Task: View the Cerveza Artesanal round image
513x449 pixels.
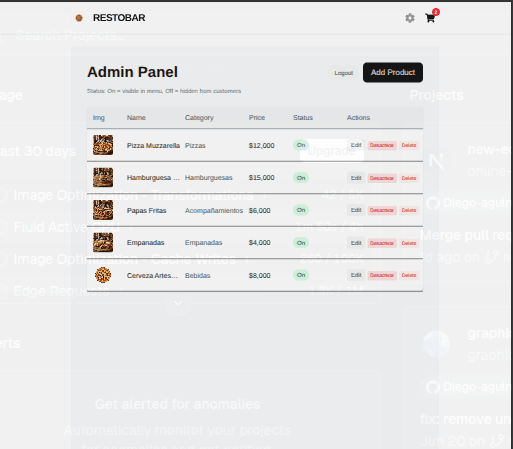Action: click(x=103, y=275)
